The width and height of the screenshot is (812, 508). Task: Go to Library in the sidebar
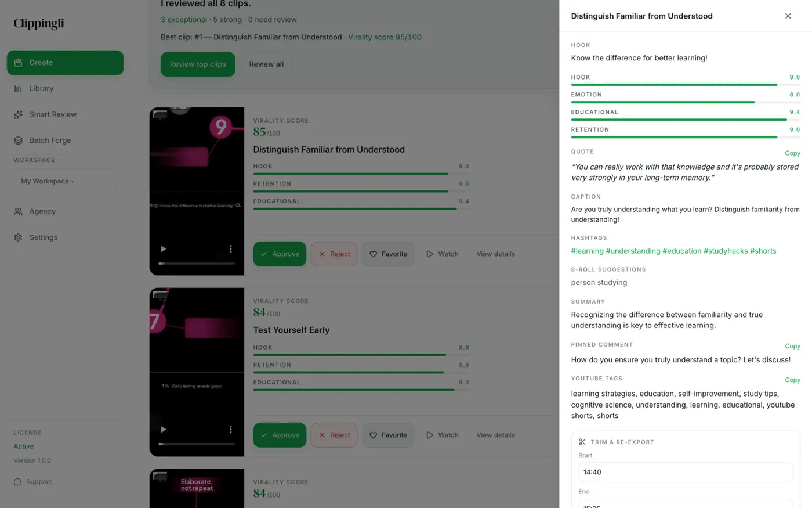pyautogui.click(x=65, y=89)
